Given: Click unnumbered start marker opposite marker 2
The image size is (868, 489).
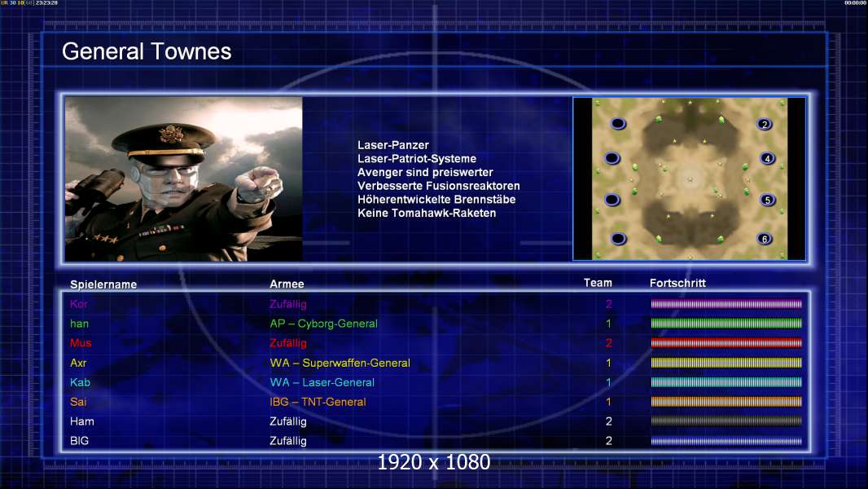Looking at the screenshot, I should click(x=618, y=124).
